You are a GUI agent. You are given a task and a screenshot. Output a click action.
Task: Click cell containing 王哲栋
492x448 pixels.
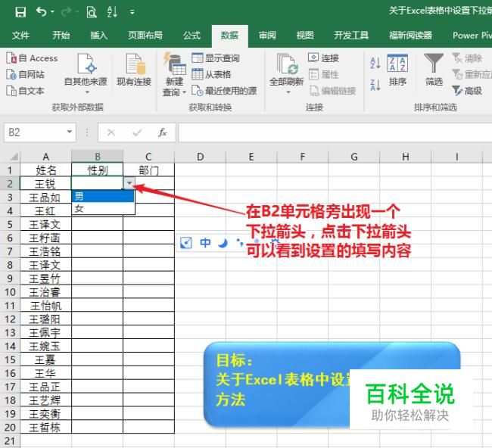[46, 428]
